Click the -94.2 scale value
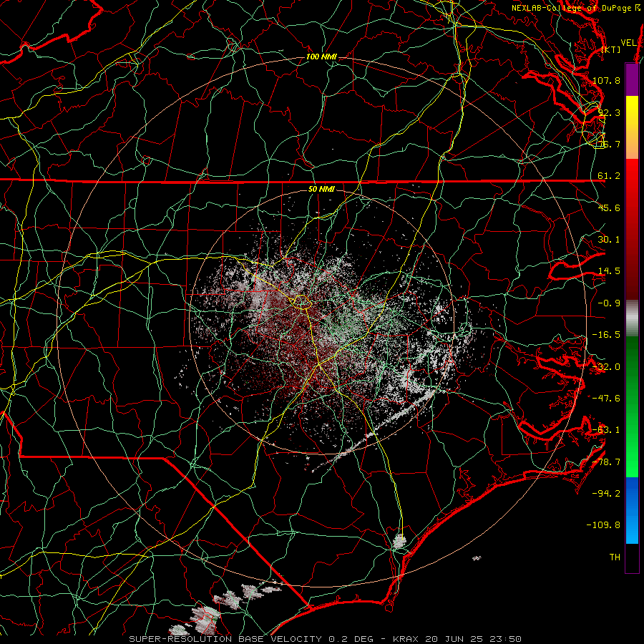Screen dimensions: 644x644 [x=607, y=494]
